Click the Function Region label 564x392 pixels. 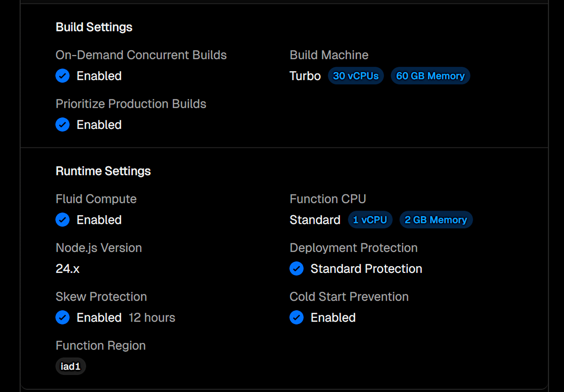click(x=101, y=346)
